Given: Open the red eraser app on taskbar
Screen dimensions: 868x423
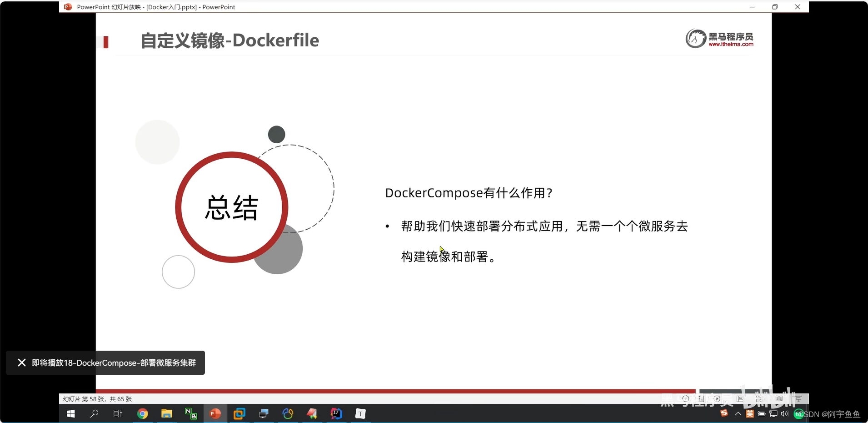Looking at the screenshot, I should (312, 413).
